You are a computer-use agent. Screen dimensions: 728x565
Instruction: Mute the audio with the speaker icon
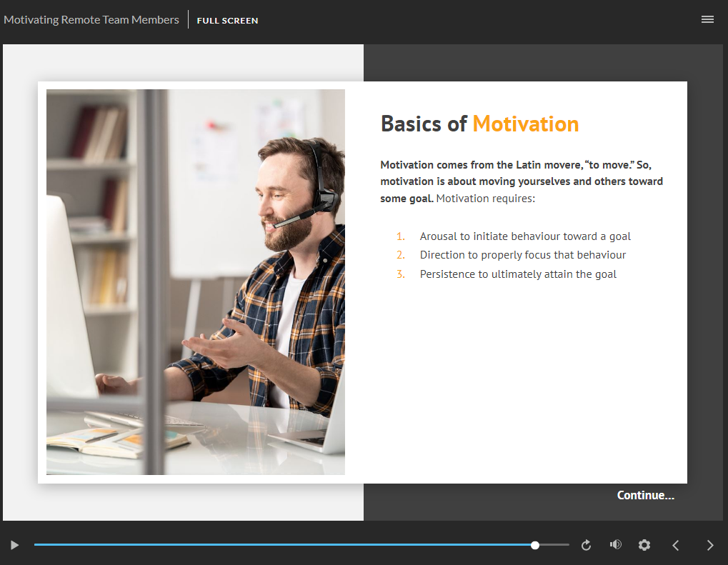pos(615,545)
